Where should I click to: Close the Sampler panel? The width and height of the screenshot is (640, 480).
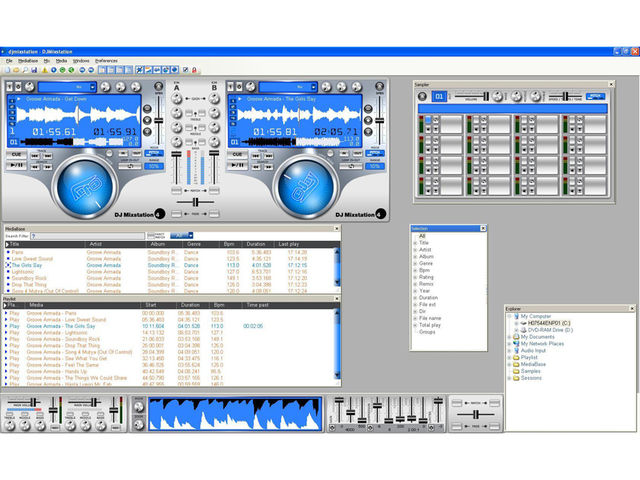tap(611, 84)
